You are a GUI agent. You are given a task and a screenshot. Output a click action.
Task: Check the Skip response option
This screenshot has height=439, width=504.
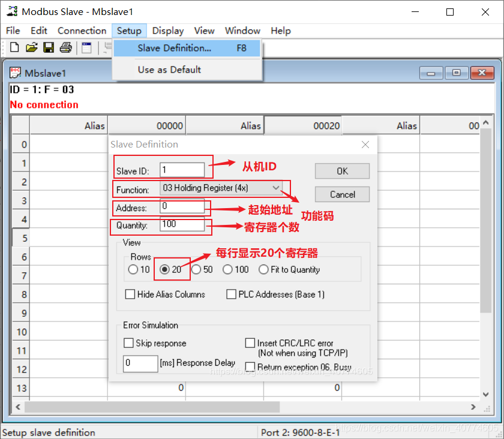coord(128,343)
